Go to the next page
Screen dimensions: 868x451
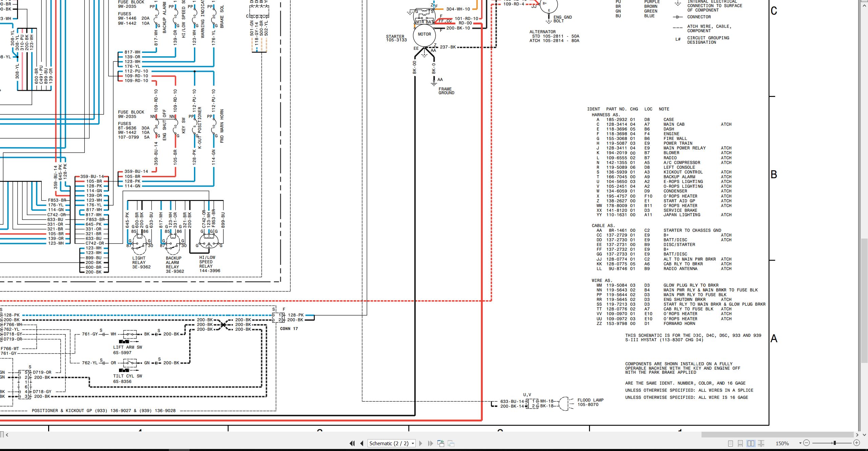pyautogui.click(x=421, y=443)
